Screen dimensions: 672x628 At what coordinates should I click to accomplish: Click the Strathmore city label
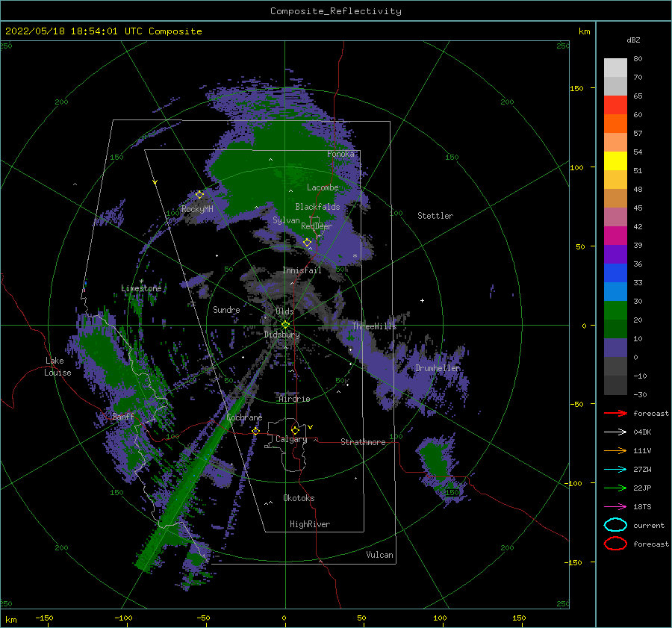coord(363,442)
